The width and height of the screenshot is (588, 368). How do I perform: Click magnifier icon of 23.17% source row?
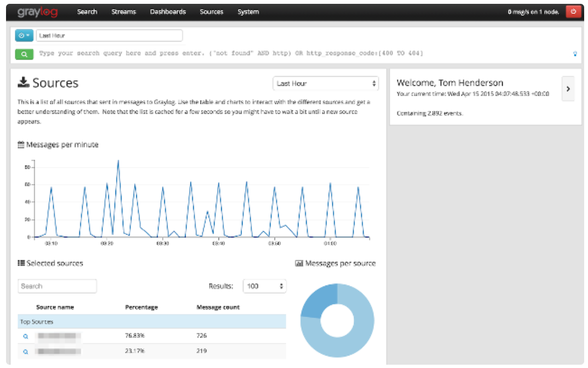[26, 352]
